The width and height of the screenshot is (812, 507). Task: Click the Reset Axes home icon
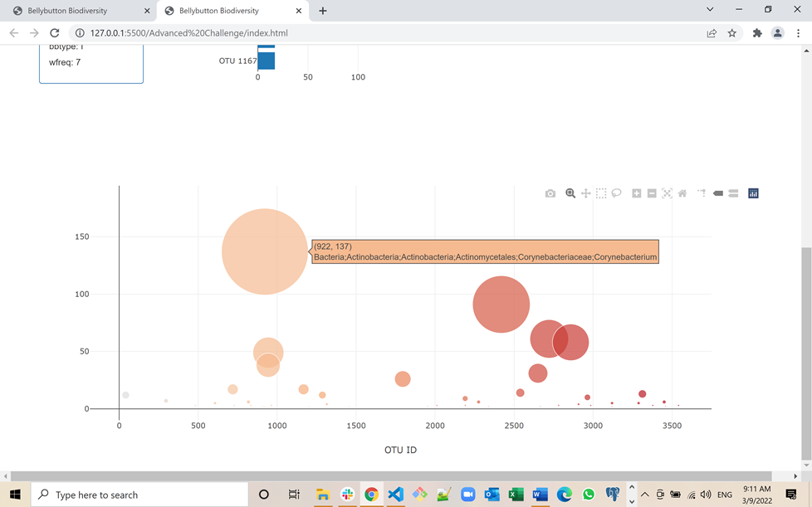(x=682, y=193)
